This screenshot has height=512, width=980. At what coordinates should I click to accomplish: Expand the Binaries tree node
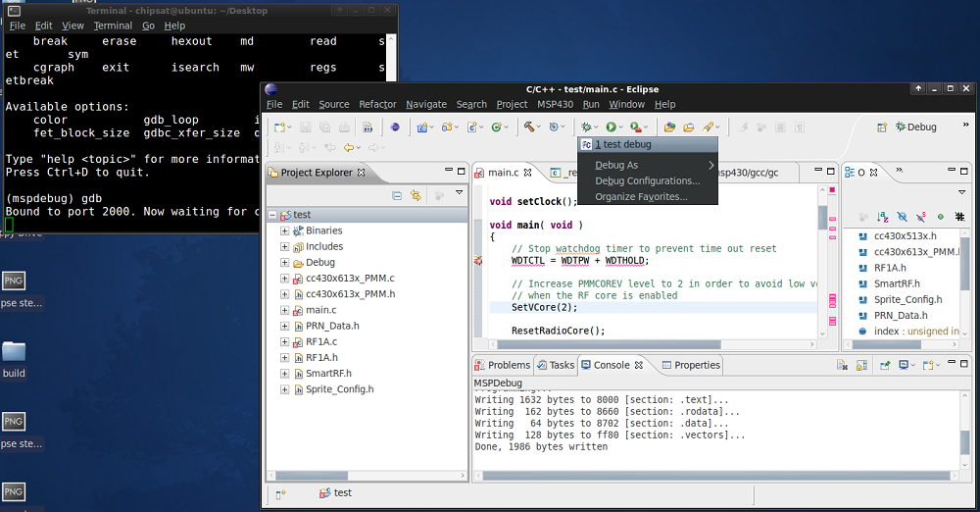(284, 230)
